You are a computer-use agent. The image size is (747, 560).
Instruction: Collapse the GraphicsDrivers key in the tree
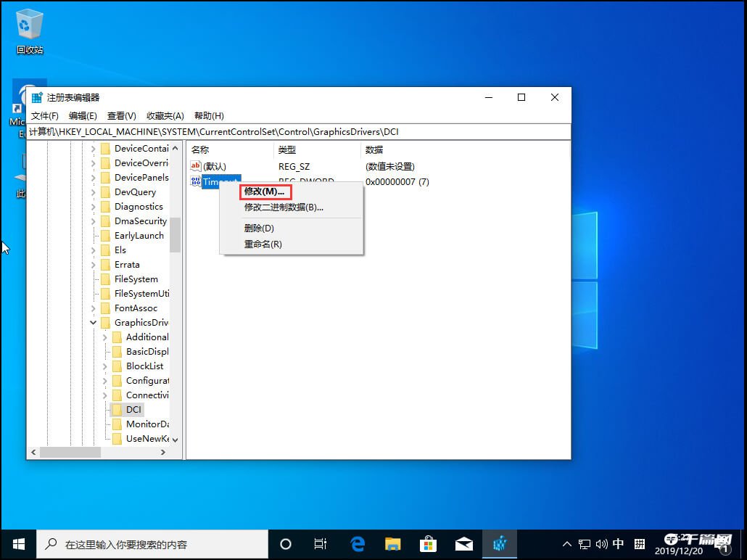click(x=92, y=322)
